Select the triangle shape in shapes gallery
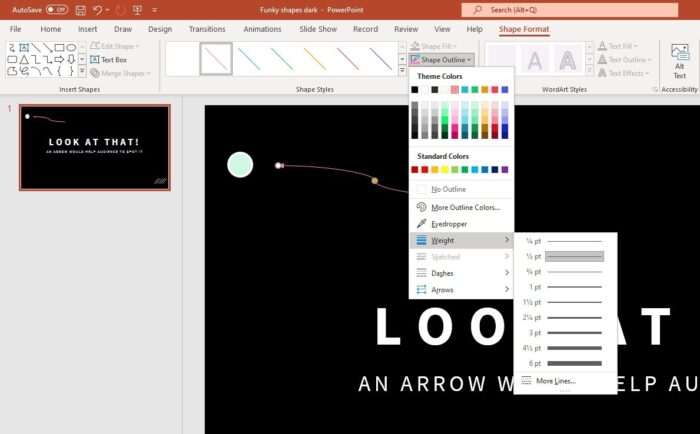The image size is (700, 434). 24,59
